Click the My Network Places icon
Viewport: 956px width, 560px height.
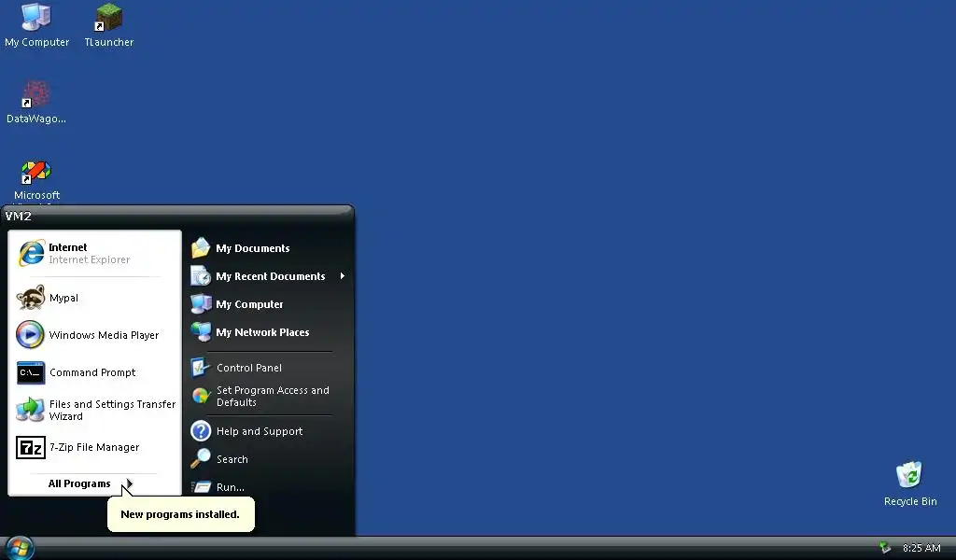click(201, 332)
